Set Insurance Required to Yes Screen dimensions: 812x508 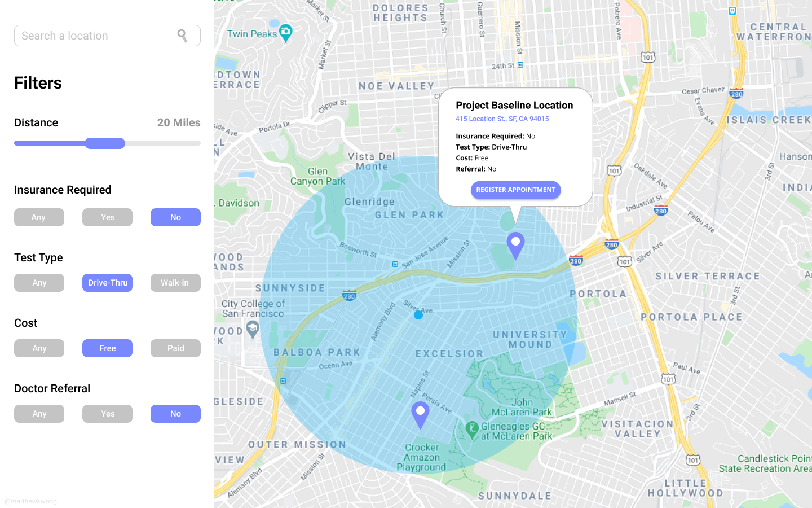click(x=107, y=217)
